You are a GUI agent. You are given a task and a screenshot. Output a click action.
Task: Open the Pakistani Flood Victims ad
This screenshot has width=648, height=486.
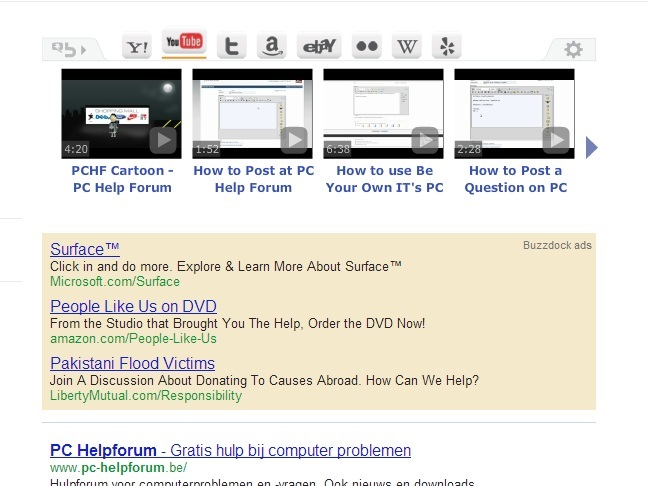pos(132,363)
